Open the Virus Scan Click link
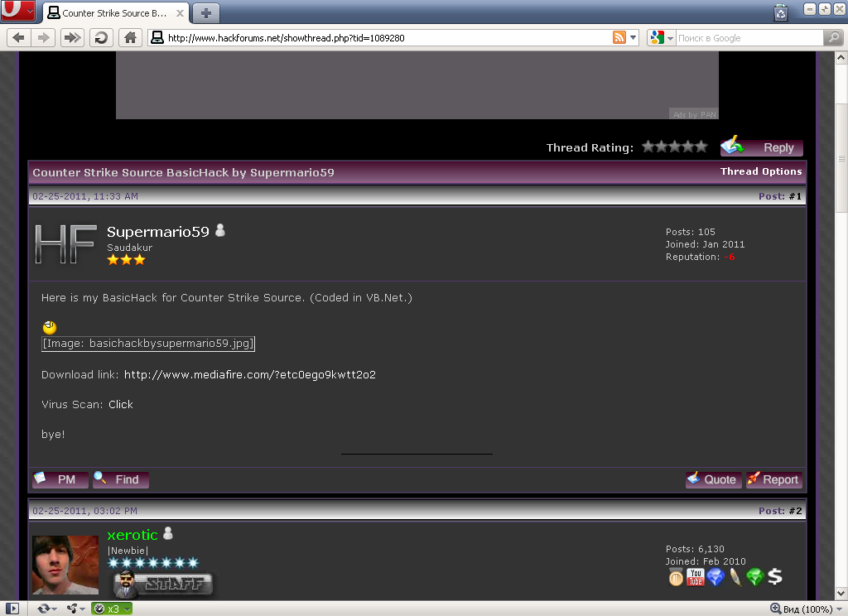The width and height of the screenshot is (848, 616). click(121, 405)
